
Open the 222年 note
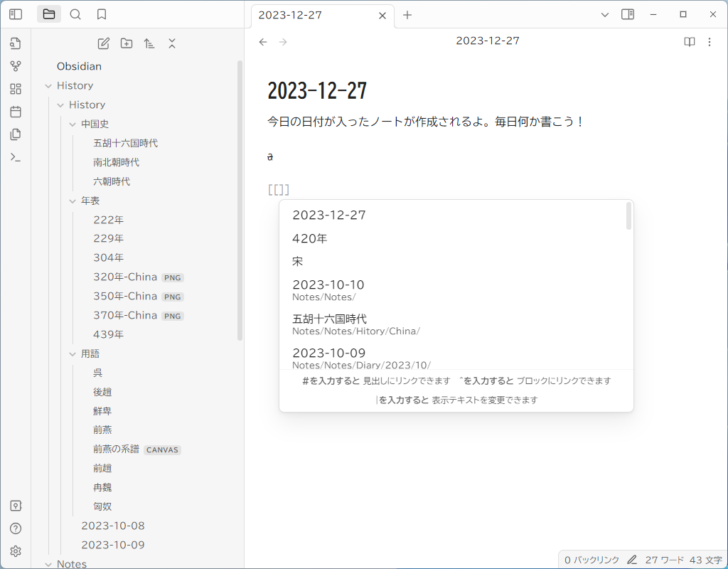pyautogui.click(x=108, y=220)
